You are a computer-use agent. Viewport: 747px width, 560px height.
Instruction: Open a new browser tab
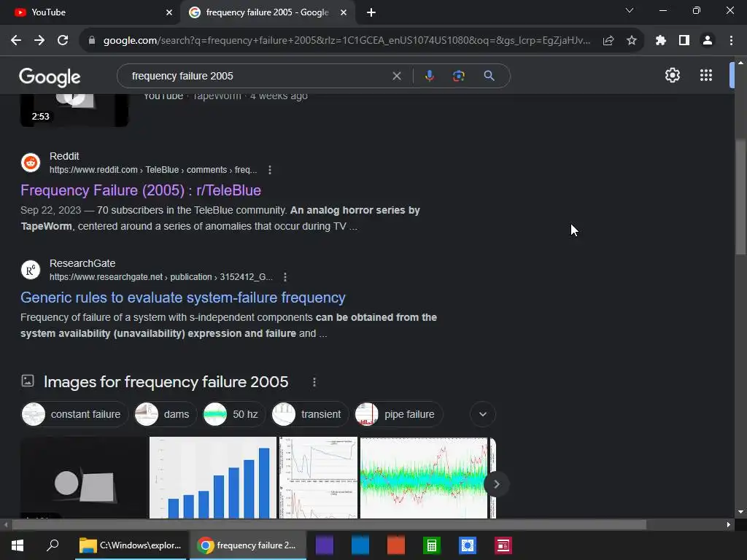(x=371, y=12)
